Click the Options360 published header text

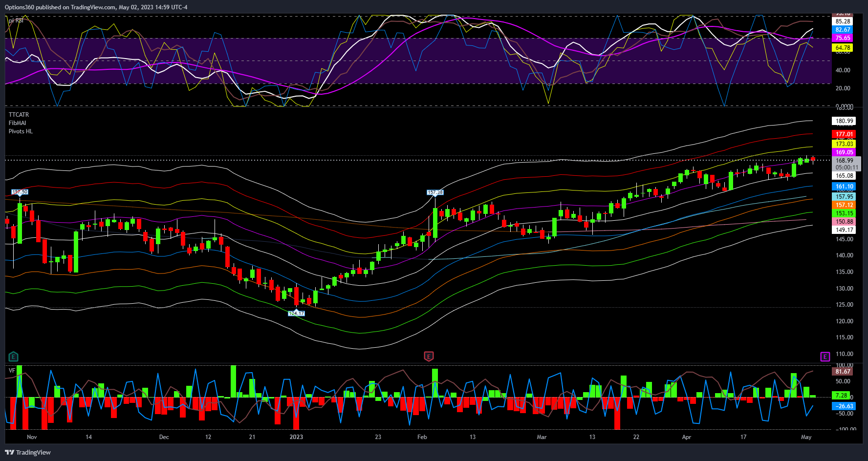96,7
